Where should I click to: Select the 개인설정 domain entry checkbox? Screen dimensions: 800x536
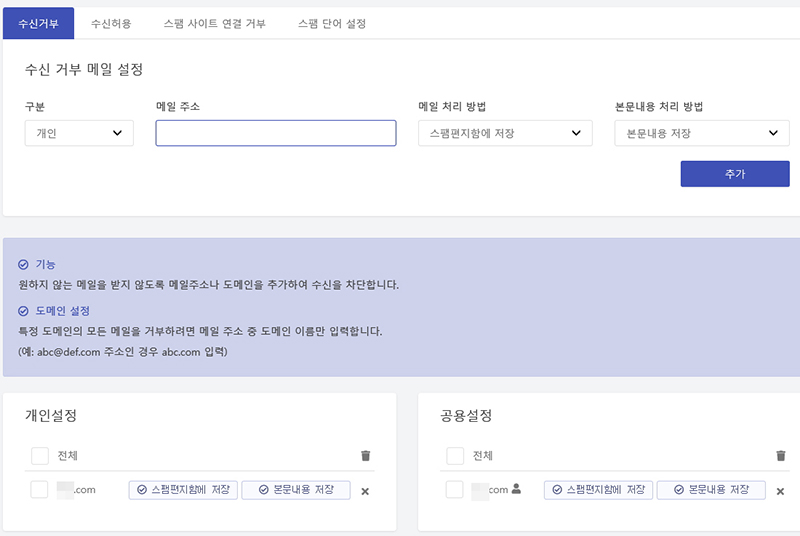[x=39, y=490]
